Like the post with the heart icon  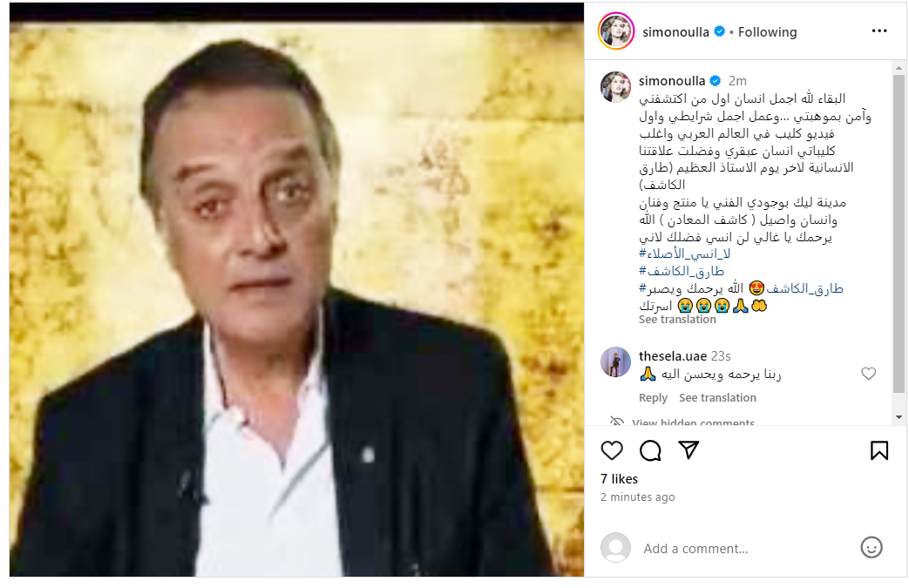612,450
